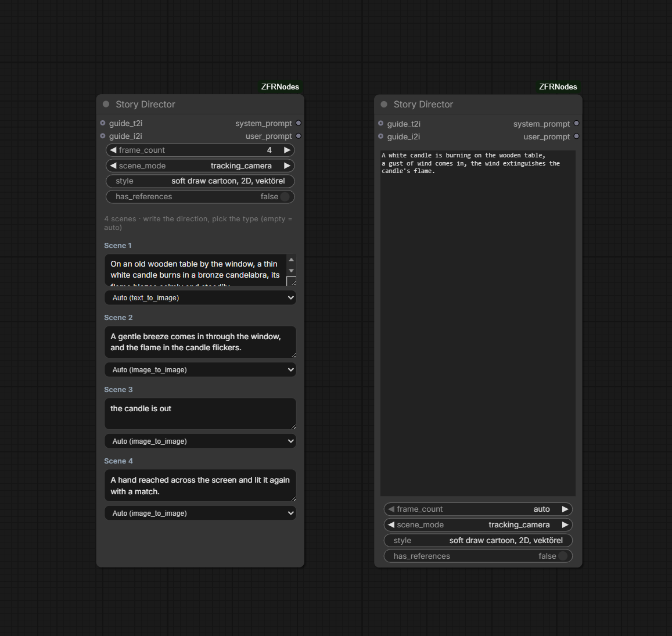Open Scene 3 type dropdown
Viewport: 672px width, 636px height.
click(200, 441)
